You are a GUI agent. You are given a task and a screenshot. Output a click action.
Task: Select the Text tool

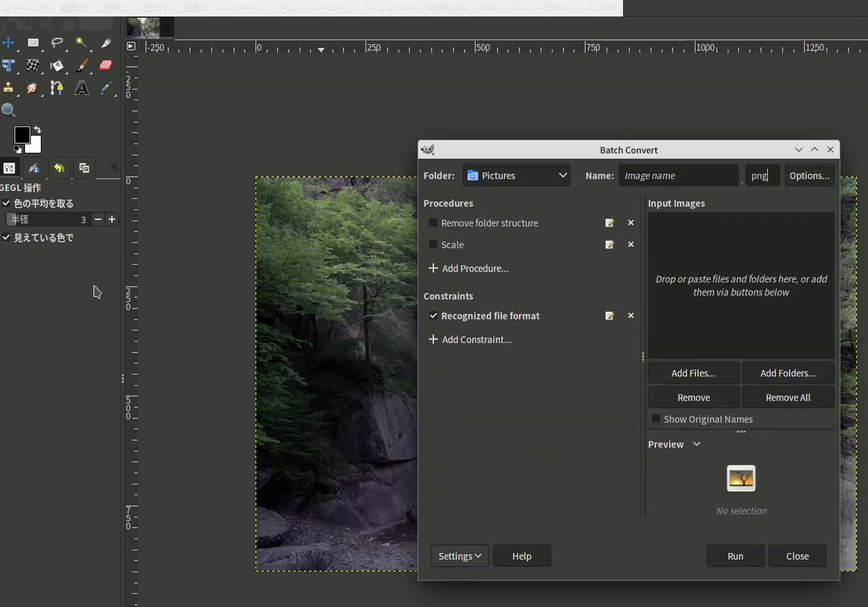tap(81, 88)
